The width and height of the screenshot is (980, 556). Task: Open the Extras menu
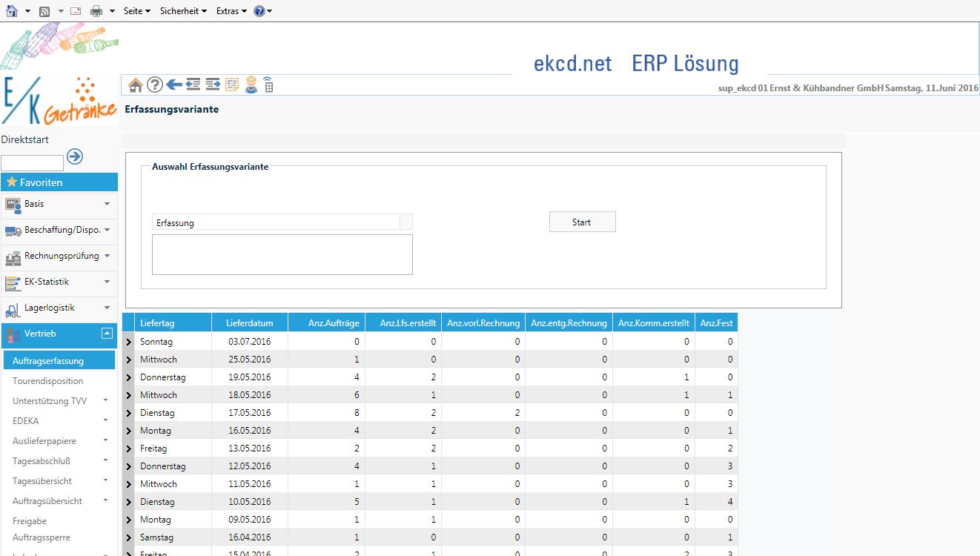pos(231,11)
